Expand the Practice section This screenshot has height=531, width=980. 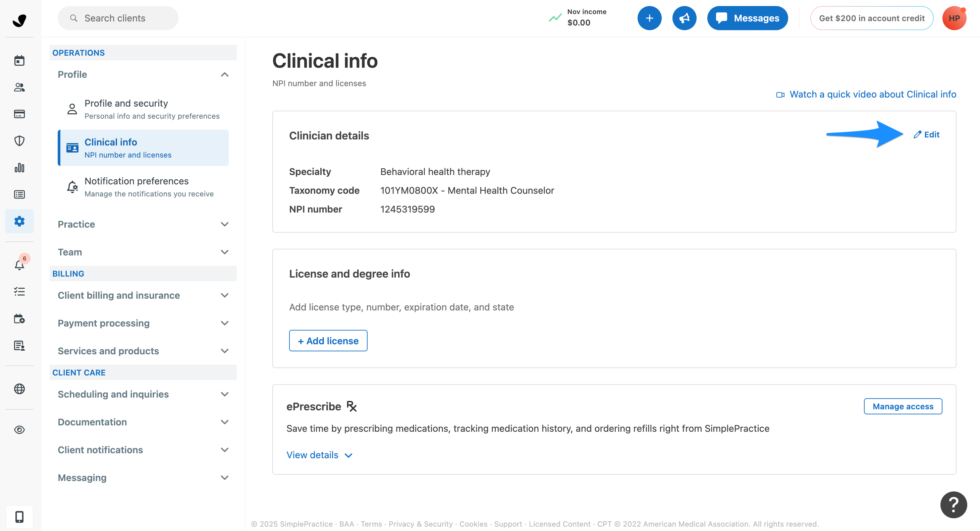[x=224, y=224]
